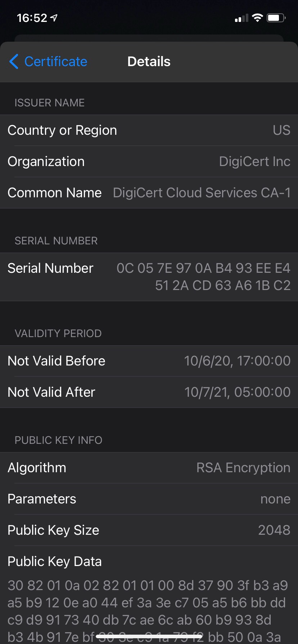298x644 pixels.
Task: Tap the location arrow next to time
Action: tap(54, 18)
